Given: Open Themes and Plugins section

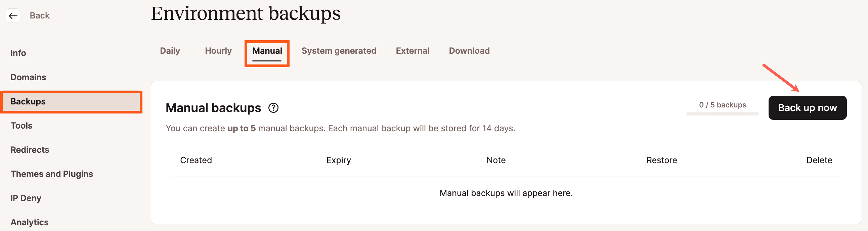Looking at the screenshot, I should [x=52, y=174].
